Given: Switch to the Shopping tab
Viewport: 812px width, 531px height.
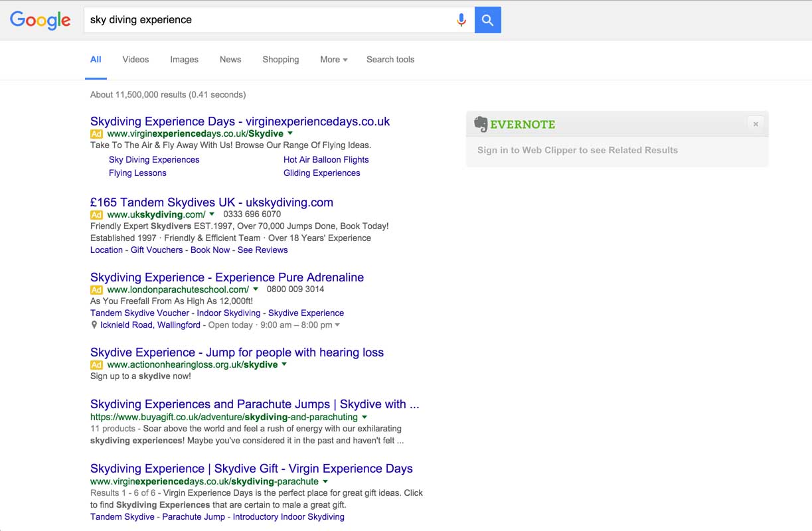Looking at the screenshot, I should 281,60.
